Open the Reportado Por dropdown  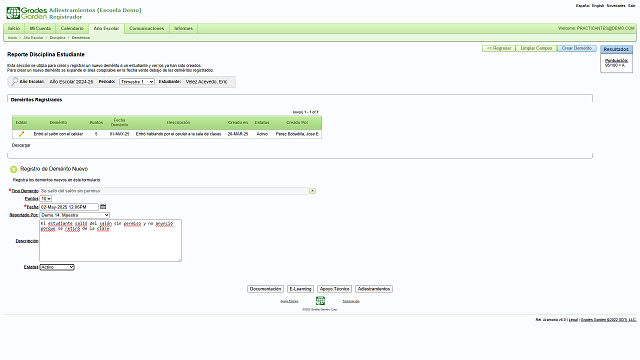pos(75,215)
